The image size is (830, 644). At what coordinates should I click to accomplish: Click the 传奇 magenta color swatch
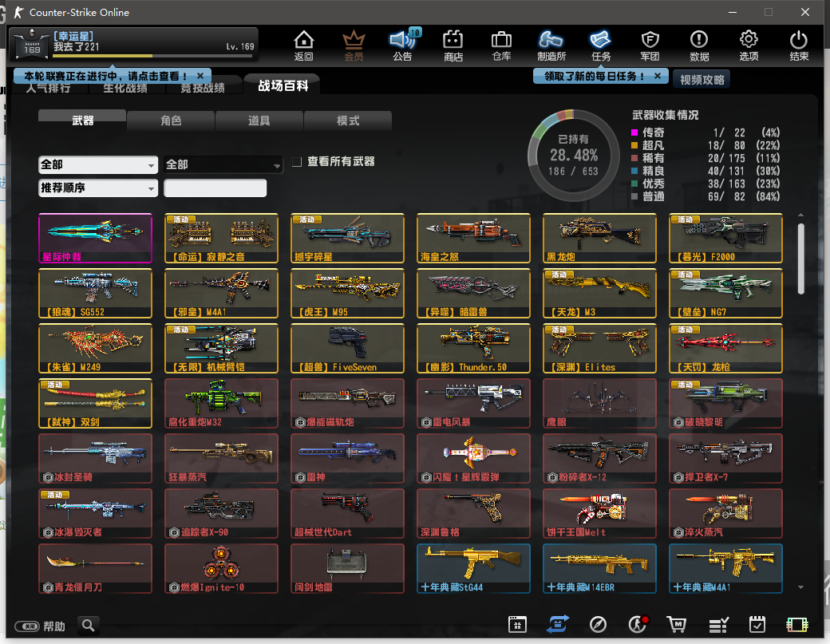pyautogui.click(x=634, y=132)
